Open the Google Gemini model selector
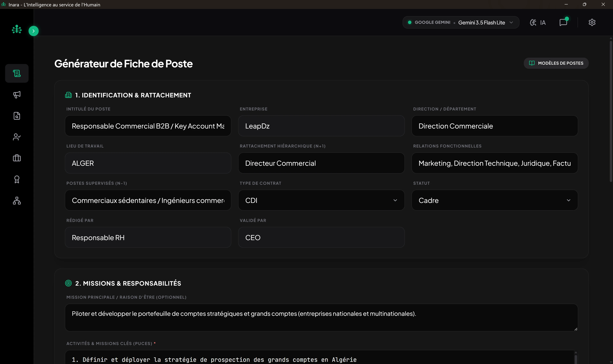613x364 pixels. [461, 22]
